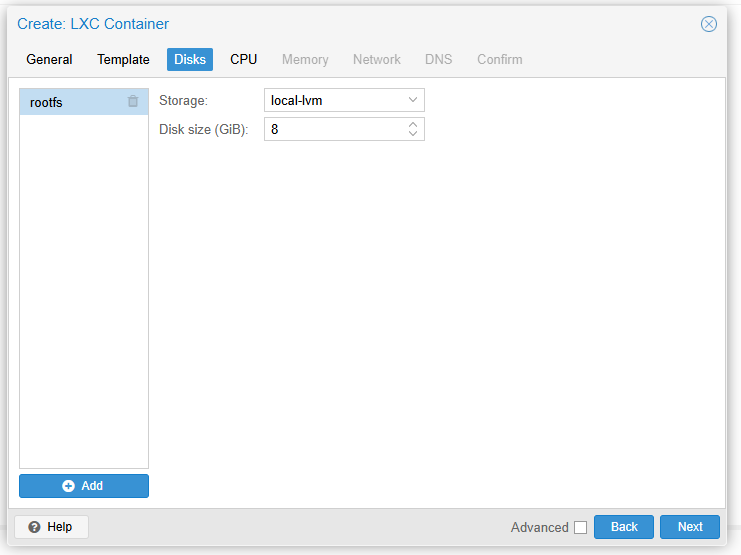This screenshot has width=741, height=555.
Task: Delete rootfs via trash icon
Action: pyautogui.click(x=133, y=101)
